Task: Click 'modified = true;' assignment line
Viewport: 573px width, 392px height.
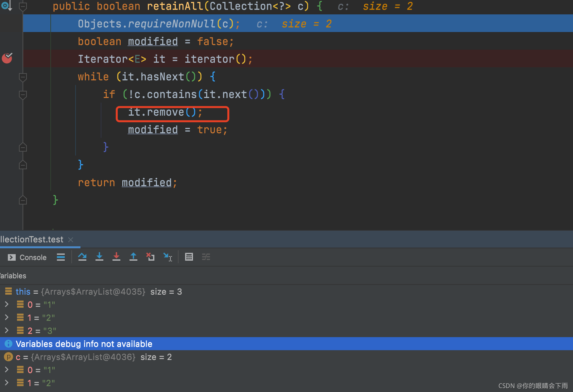Action: pyautogui.click(x=178, y=130)
